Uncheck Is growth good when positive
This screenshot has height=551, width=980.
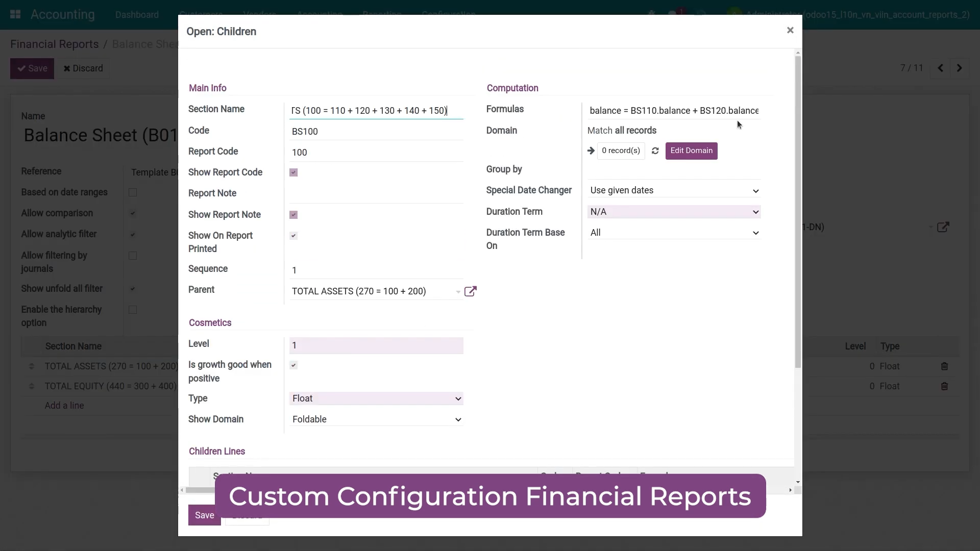[293, 365]
